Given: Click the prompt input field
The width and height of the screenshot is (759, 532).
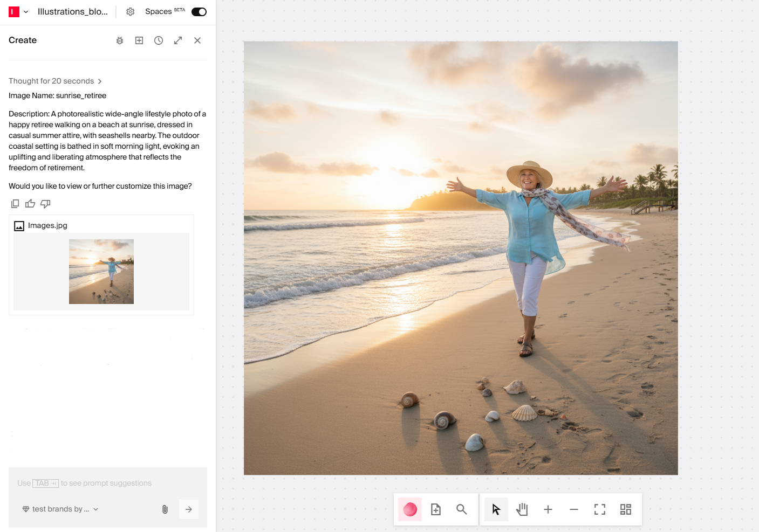Looking at the screenshot, I should [x=108, y=483].
